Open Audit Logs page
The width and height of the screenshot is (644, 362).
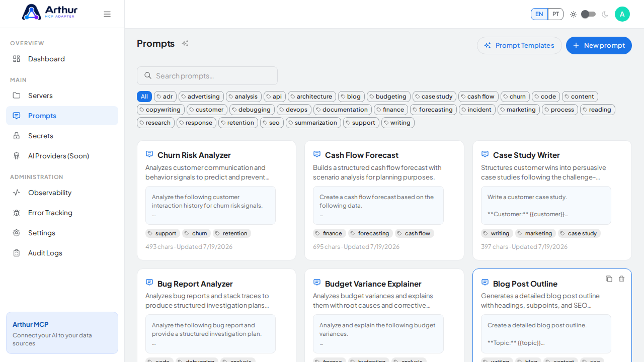62,253
